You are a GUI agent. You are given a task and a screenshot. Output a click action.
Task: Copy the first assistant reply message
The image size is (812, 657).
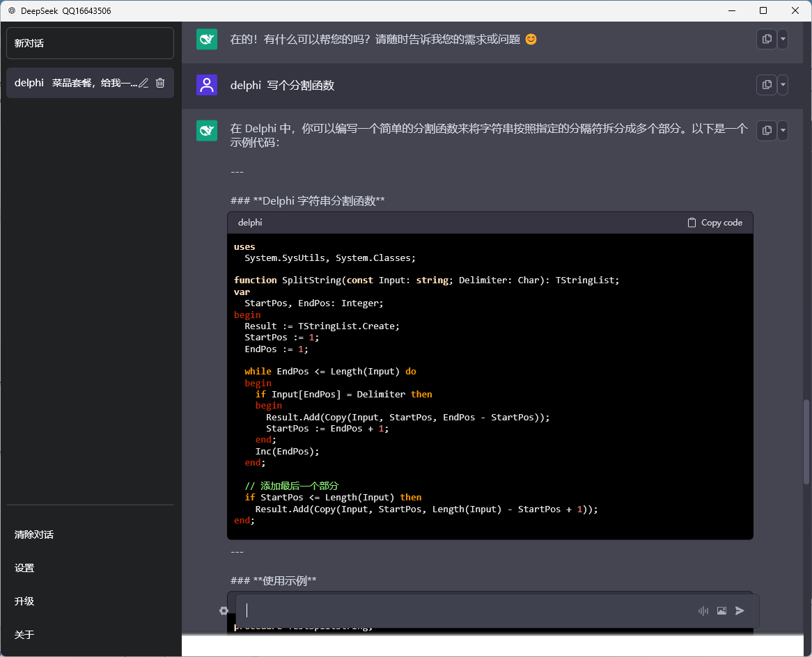(x=766, y=40)
